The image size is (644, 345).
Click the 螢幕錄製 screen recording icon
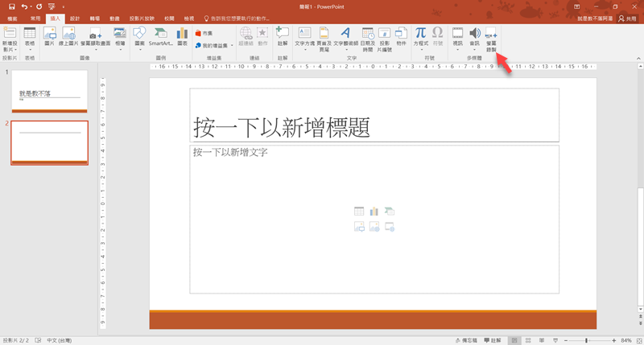(x=491, y=38)
